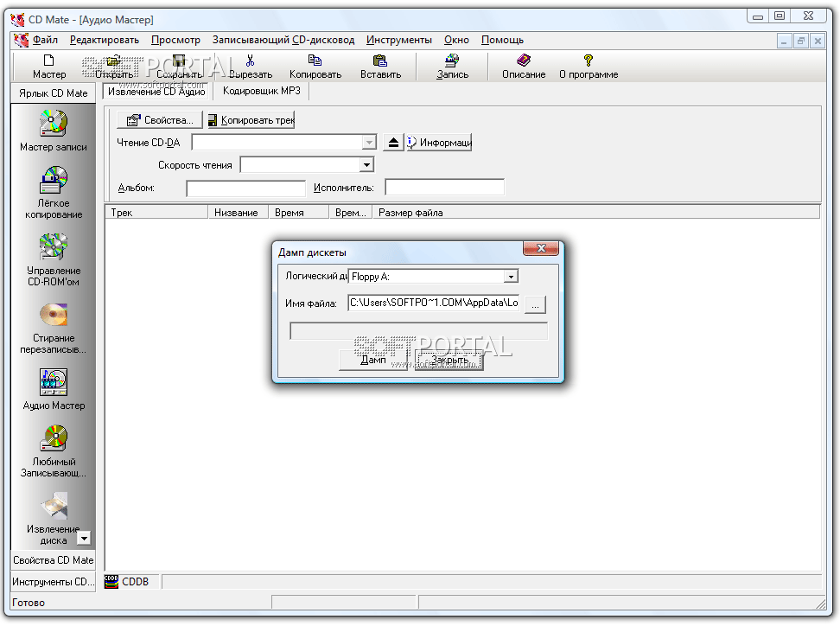Click the Сохранить toolbar icon
The image size is (840, 626).
[x=179, y=61]
